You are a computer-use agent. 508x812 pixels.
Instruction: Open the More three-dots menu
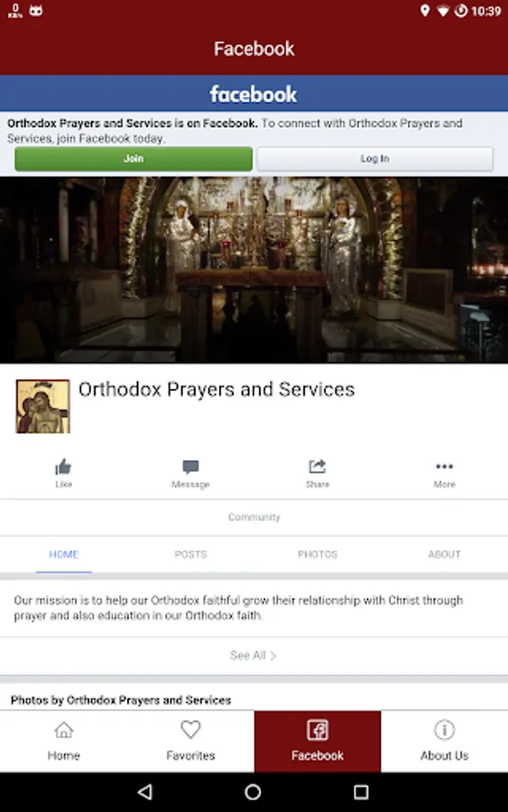coord(444,466)
